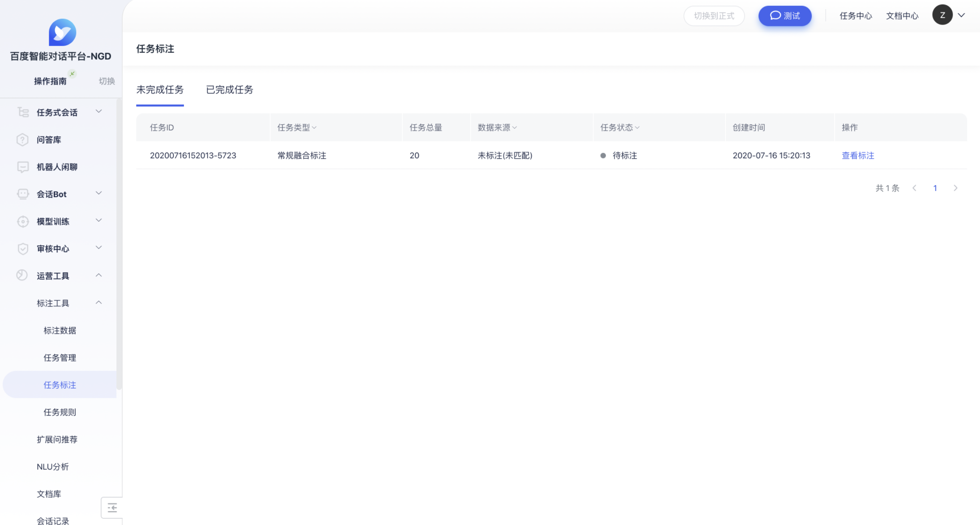Click the 任务式会话 tree icon
980x525 pixels.
pos(23,112)
